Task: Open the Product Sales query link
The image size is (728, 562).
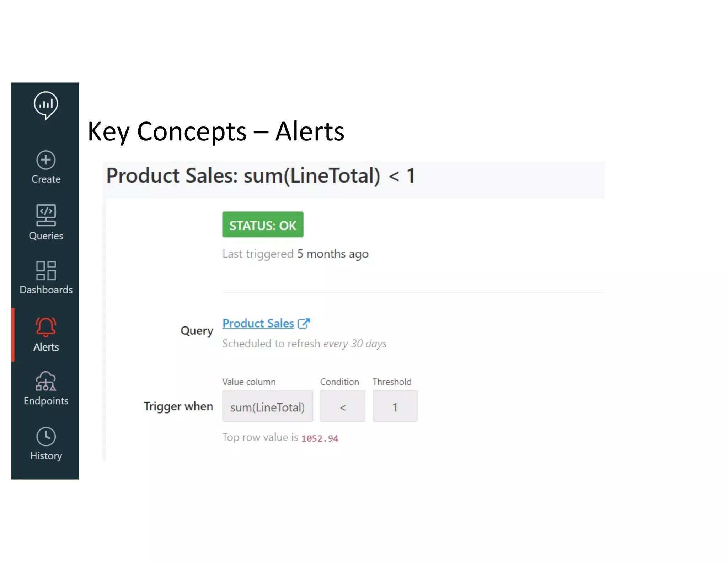Action: tap(258, 323)
